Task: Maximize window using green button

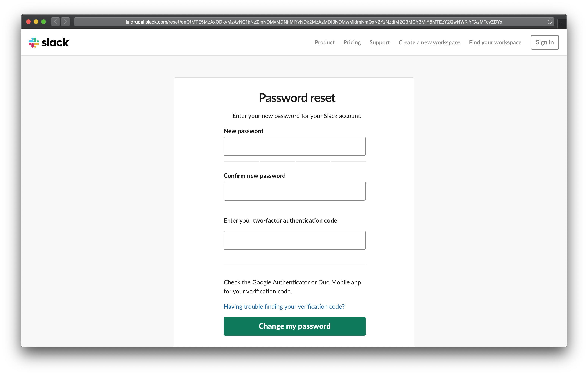Action: [44, 22]
